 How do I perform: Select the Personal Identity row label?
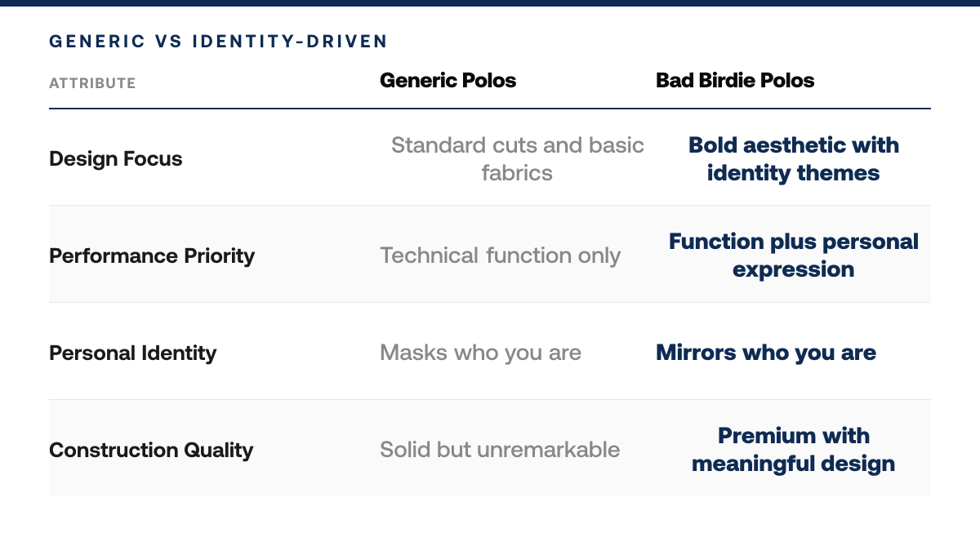(x=133, y=353)
